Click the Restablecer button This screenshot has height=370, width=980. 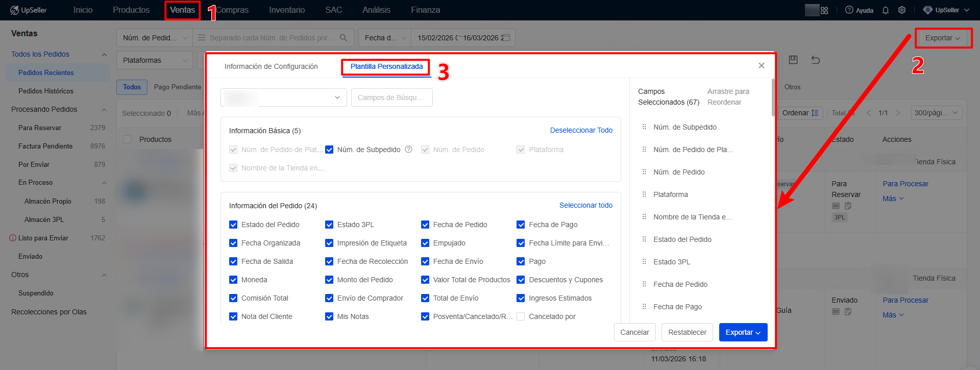[687, 332]
